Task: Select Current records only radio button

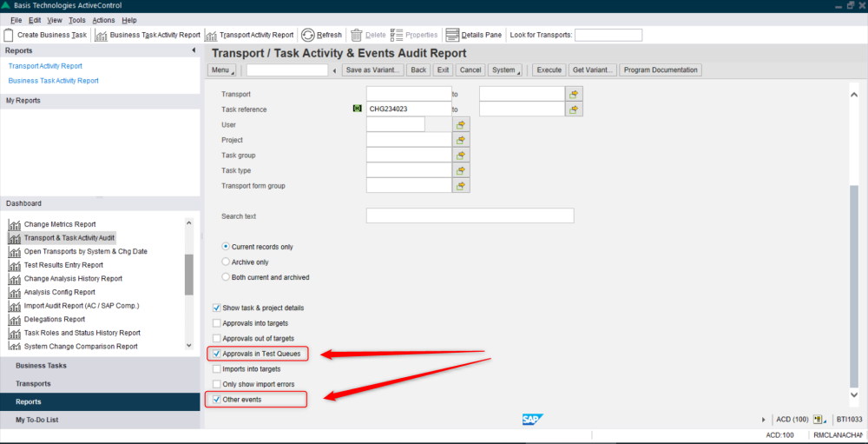Action: [226, 247]
